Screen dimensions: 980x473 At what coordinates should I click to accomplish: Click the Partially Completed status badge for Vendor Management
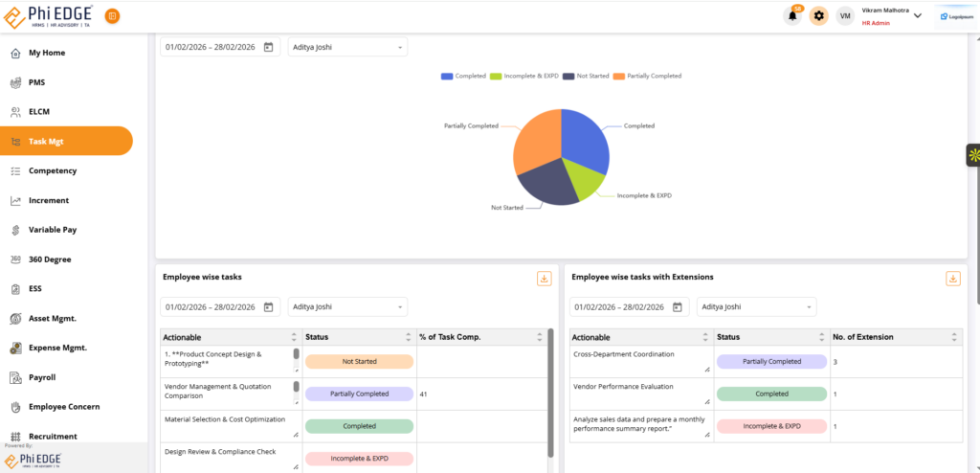tap(359, 394)
